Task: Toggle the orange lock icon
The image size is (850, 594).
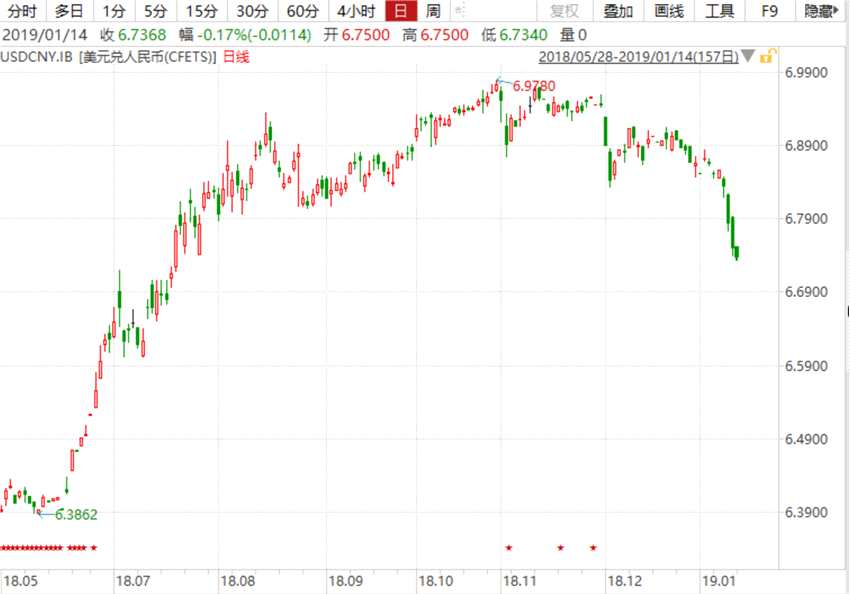Action: (768, 55)
